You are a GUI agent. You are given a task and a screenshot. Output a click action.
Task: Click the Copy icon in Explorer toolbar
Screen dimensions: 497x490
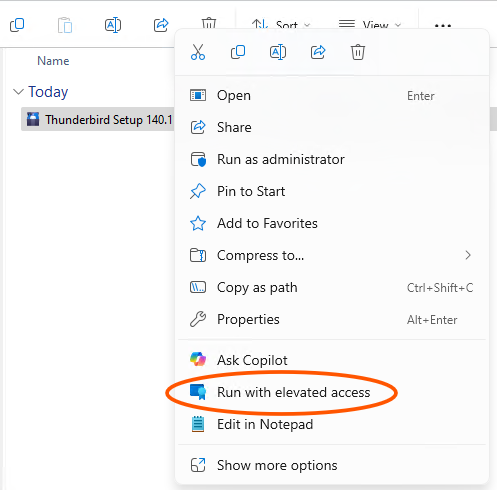[17, 25]
